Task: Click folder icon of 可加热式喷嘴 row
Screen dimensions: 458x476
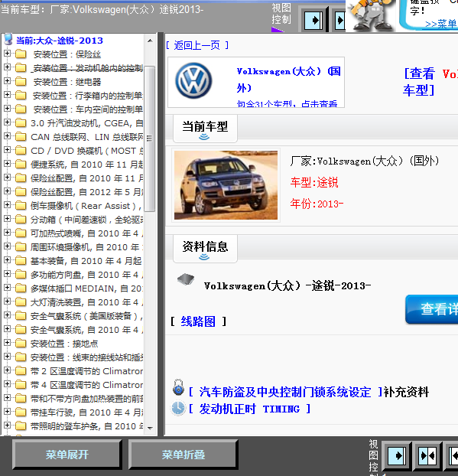Action: tap(21, 233)
